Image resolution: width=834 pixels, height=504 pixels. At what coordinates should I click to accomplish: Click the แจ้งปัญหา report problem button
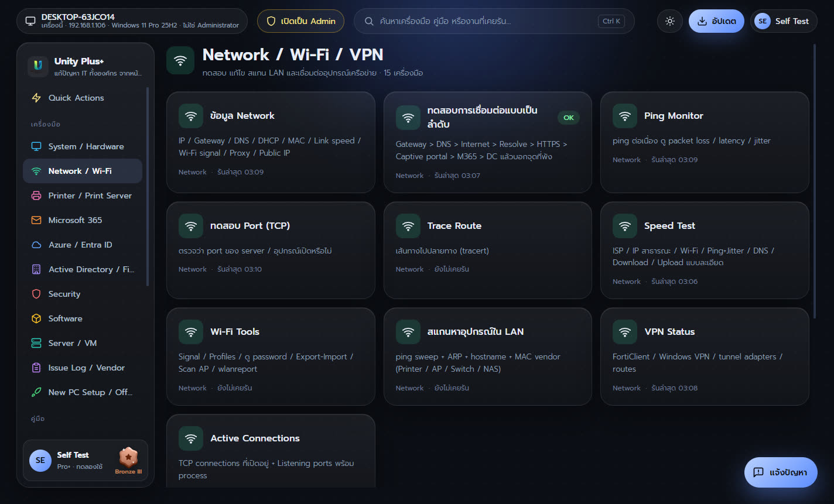[781, 472]
